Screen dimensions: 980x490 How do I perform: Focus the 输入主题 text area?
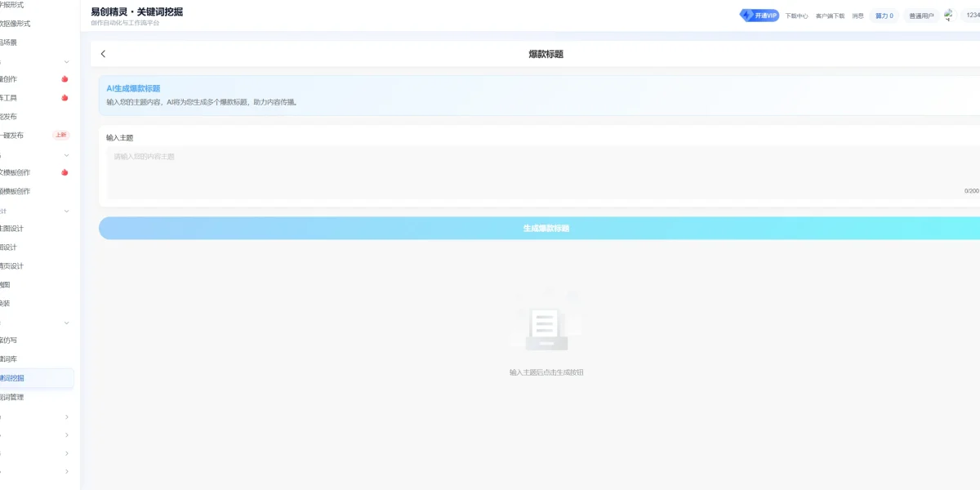(543, 172)
